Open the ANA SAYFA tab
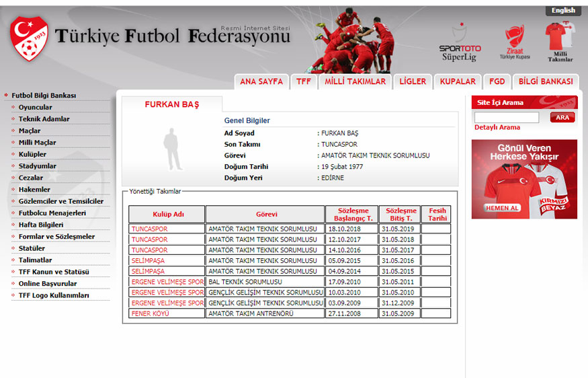 (x=261, y=81)
